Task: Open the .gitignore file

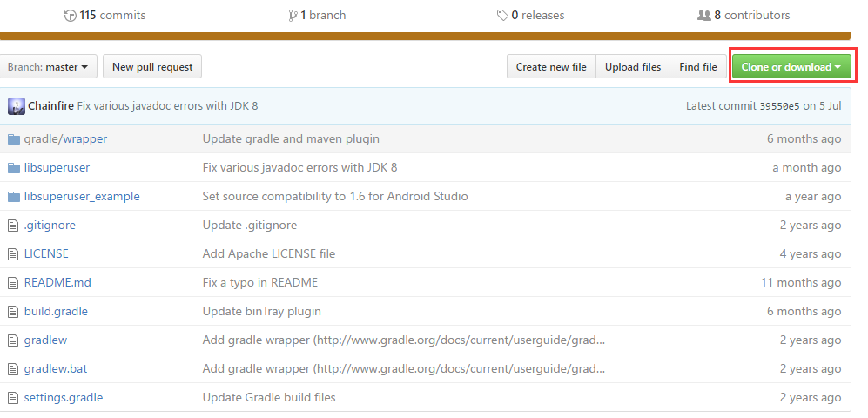Action: [50, 225]
